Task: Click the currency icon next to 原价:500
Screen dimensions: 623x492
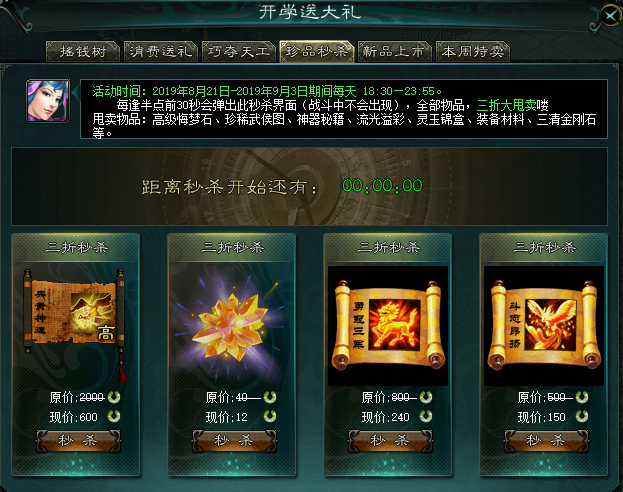Action: pyautogui.click(x=582, y=397)
